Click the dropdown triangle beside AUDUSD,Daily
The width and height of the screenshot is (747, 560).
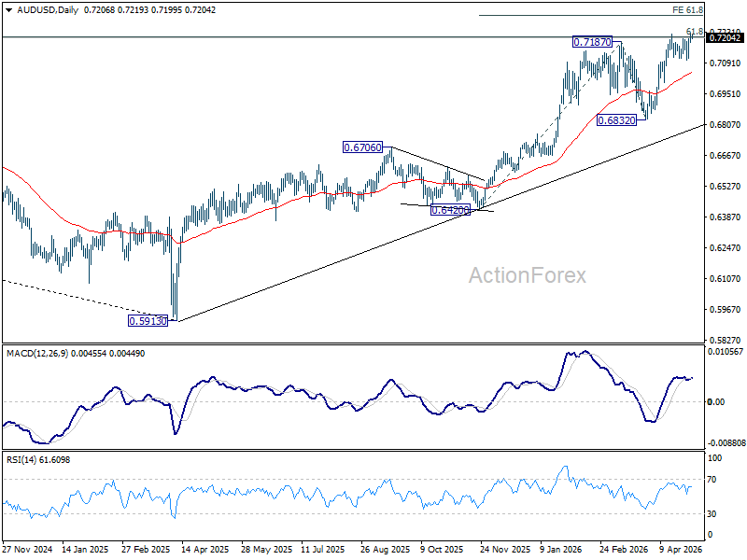(x=9, y=10)
